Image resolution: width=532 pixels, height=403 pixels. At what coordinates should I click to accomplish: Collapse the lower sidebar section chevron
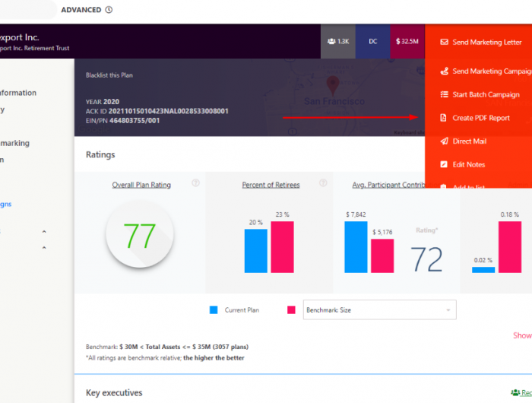(x=43, y=248)
